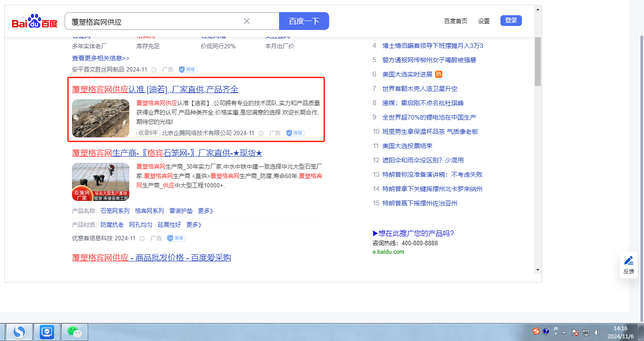This screenshot has height=341, width=644.
Task: Expand 更多 in 产品名称 row
Action: [206, 211]
